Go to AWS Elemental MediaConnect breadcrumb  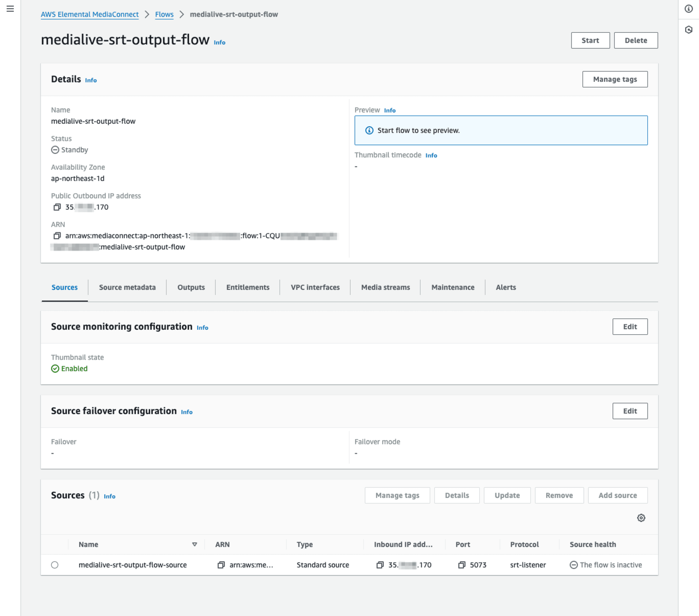click(90, 14)
